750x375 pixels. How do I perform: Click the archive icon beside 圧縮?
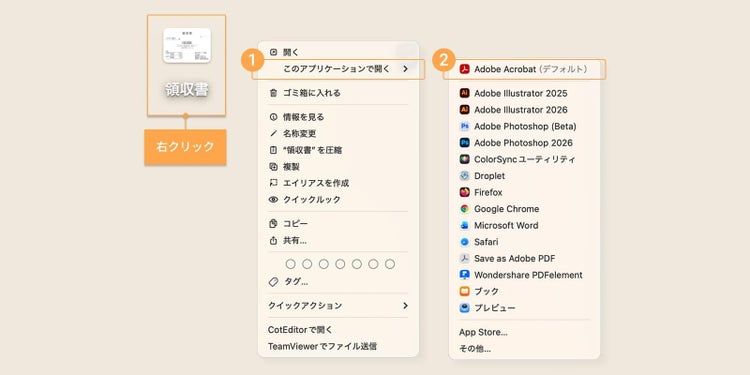point(273,150)
